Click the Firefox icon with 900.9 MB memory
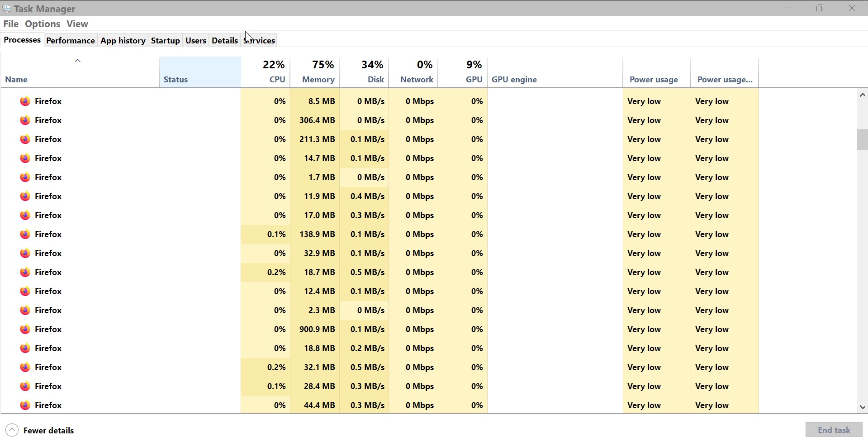Viewport: 868px width, 437px height. click(x=25, y=329)
